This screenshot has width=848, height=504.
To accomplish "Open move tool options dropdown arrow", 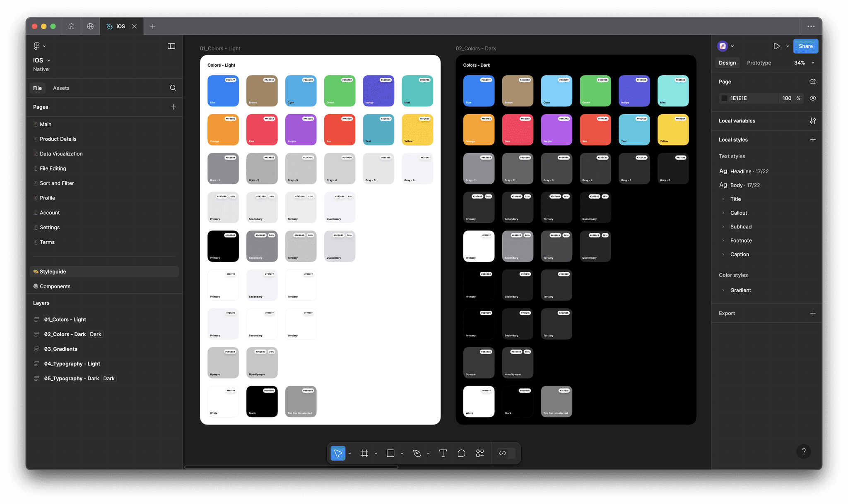I will pos(349,454).
